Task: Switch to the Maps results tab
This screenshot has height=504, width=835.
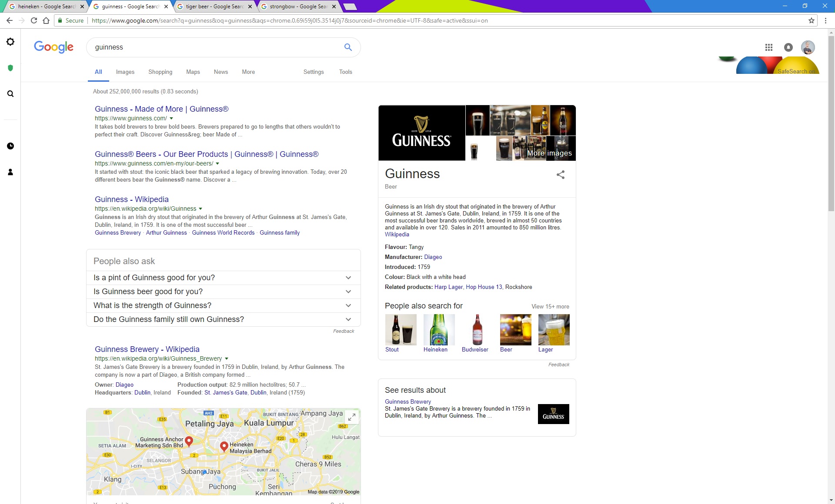Action: pyautogui.click(x=193, y=72)
